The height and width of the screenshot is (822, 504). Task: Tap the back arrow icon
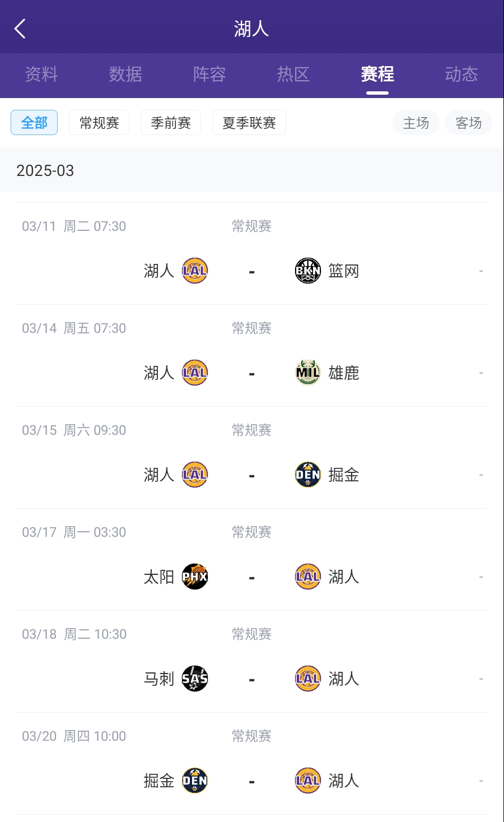point(20,29)
